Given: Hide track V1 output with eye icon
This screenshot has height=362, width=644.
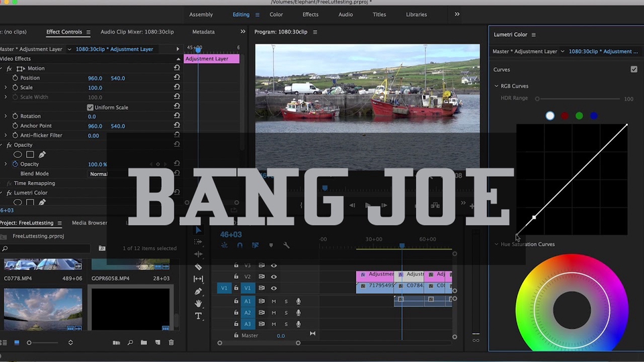Looking at the screenshot, I should coord(274,288).
